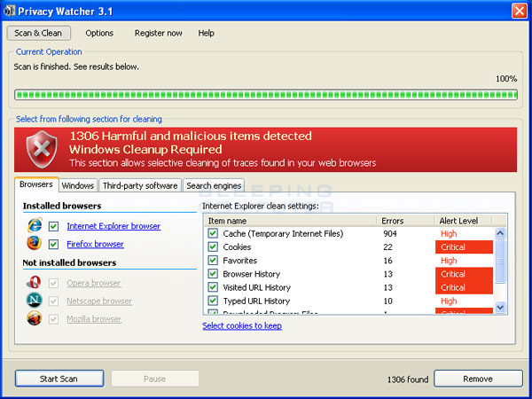
Task: Open the Internet Explorer browser link
Action: (x=113, y=226)
